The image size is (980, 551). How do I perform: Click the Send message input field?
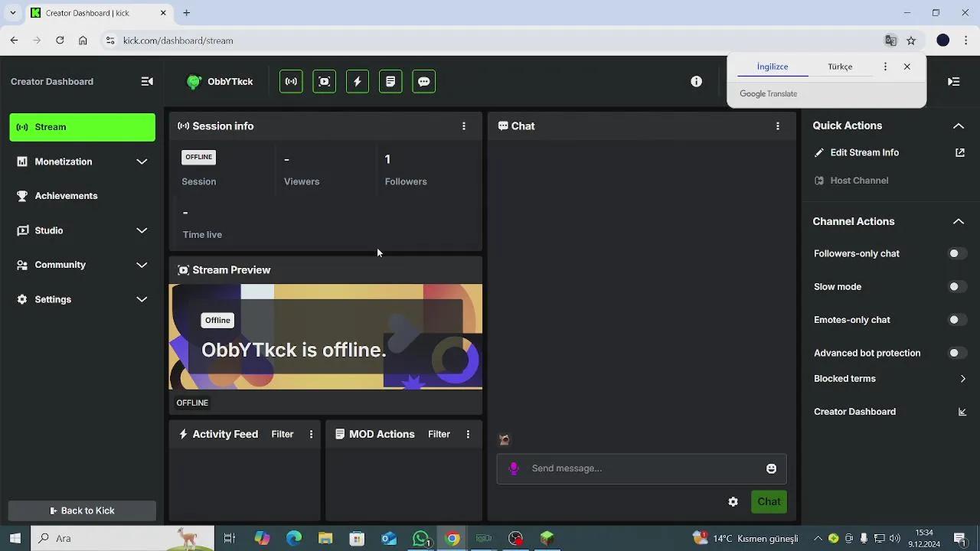point(642,468)
